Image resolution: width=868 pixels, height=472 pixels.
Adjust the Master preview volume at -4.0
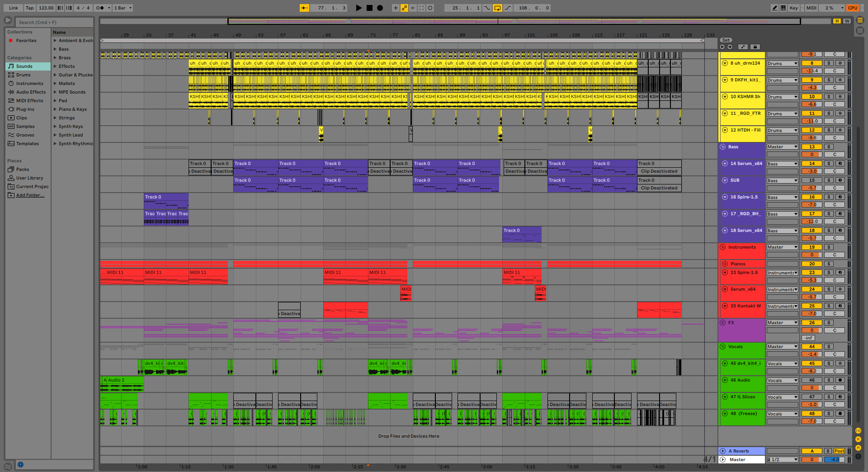834,460
